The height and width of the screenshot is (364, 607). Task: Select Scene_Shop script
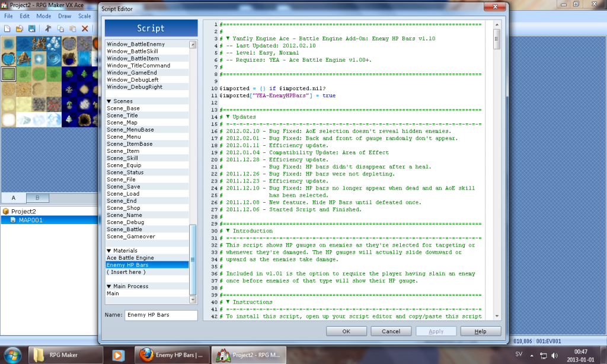(x=147, y=208)
